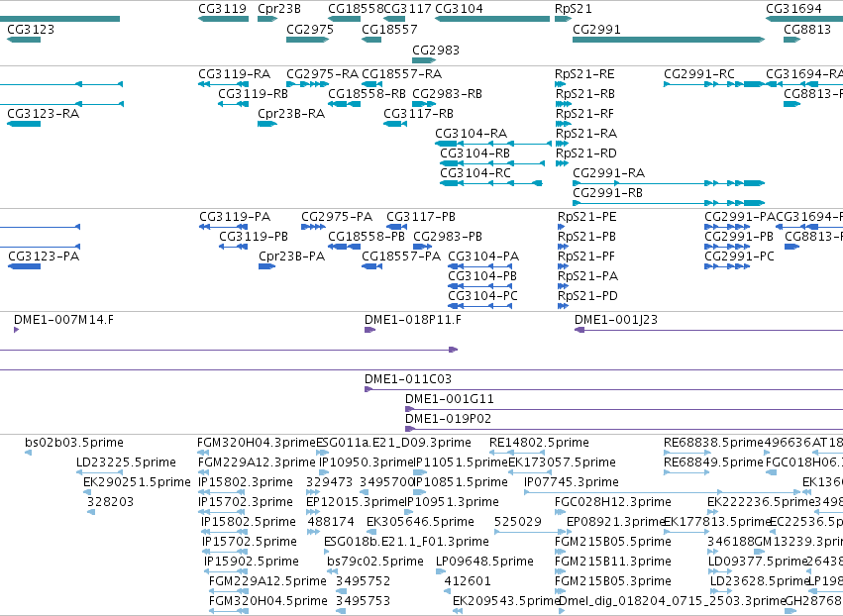This screenshot has height=616, width=843.
Task: Select protein RpS21-PD label
Action: click(587, 296)
